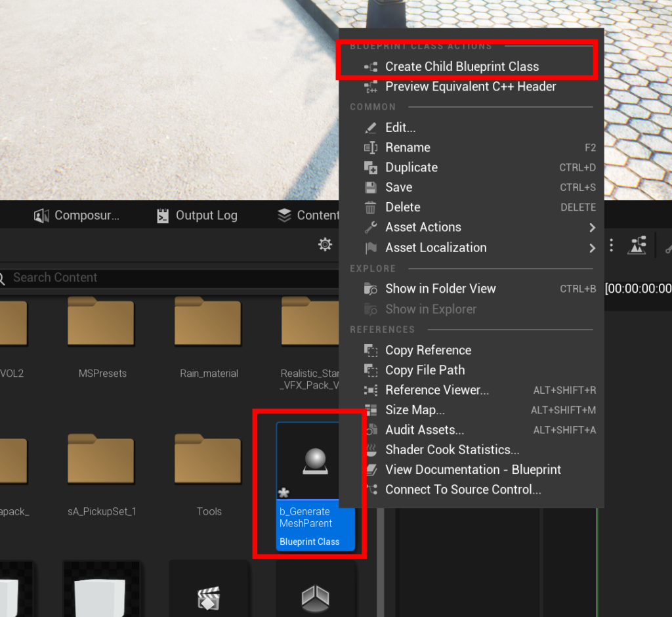Open Size Map...
The width and height of the screenshot is (672, 617).
[x=471, y=410]
